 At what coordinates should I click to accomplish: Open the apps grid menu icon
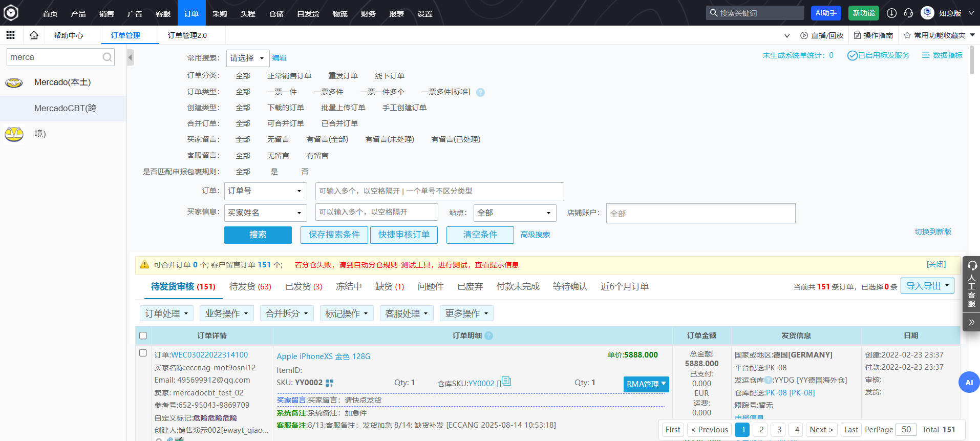click(10, 35)
